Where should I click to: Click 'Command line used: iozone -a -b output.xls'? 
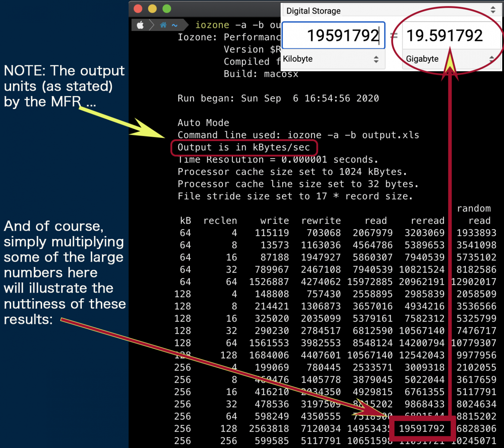tap(299, 135)
